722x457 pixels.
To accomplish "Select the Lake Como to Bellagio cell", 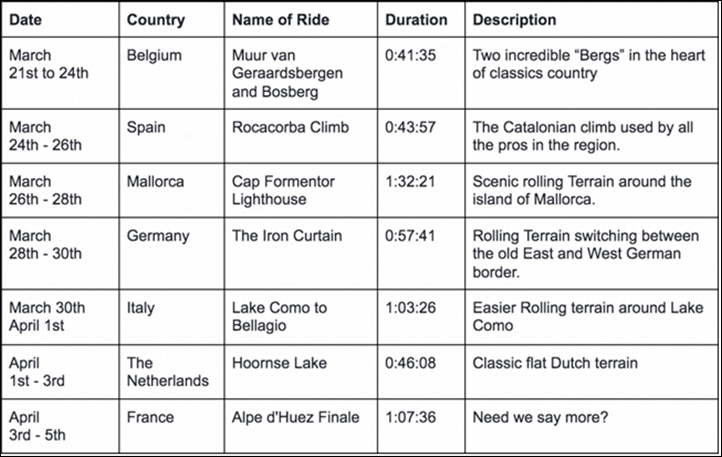I will coord(301,317).
